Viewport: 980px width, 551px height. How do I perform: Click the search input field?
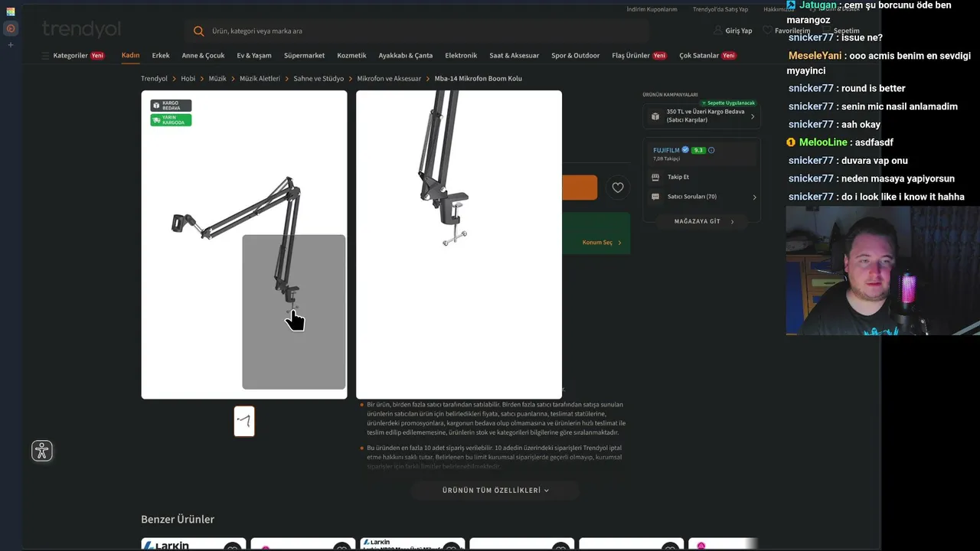[417, 31]
